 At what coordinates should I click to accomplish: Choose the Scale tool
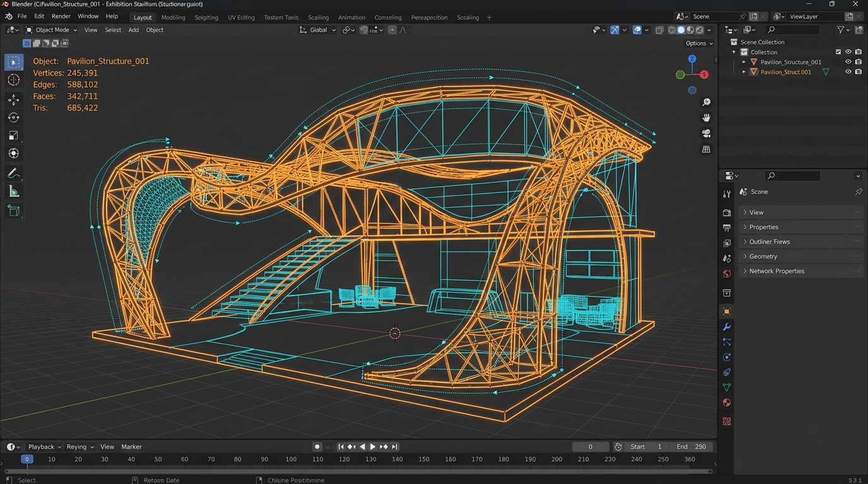[14, 135]
